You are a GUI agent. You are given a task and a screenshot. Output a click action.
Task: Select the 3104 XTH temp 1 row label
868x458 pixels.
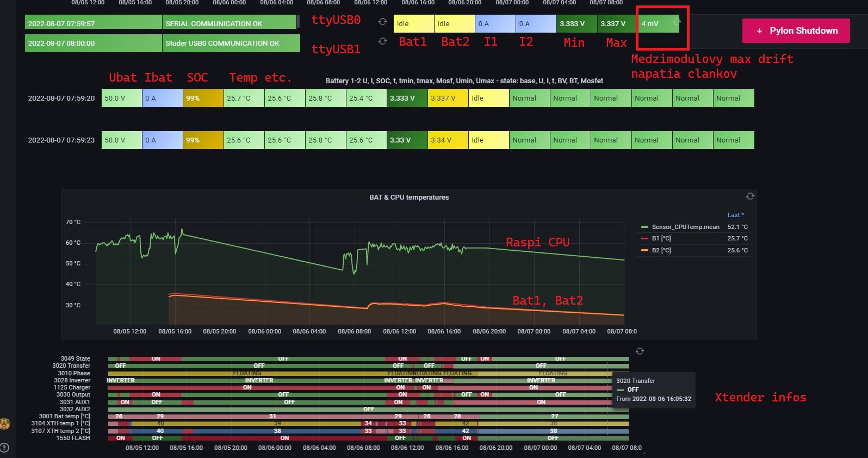61,423
